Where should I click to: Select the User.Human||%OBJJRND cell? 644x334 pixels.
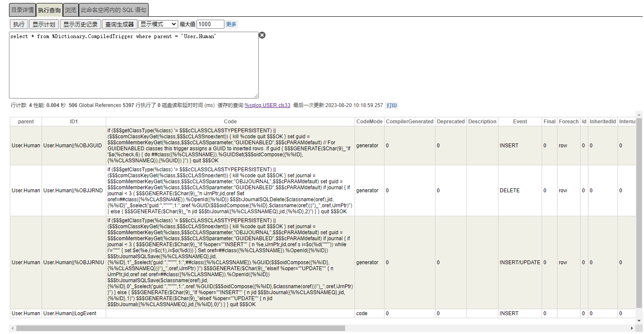pyautogui.click(x=74, y=191)
